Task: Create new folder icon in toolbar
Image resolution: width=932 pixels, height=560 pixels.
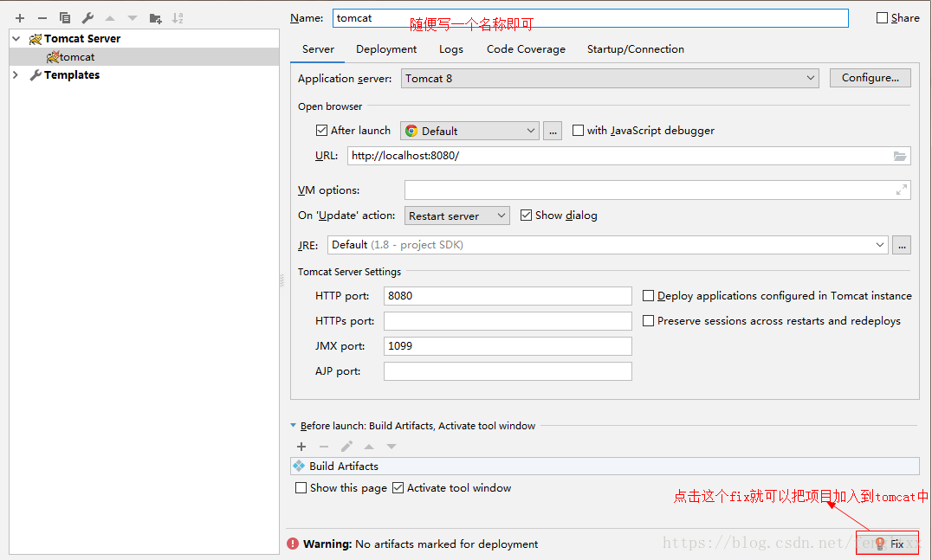Action: (x=155, y=18)
